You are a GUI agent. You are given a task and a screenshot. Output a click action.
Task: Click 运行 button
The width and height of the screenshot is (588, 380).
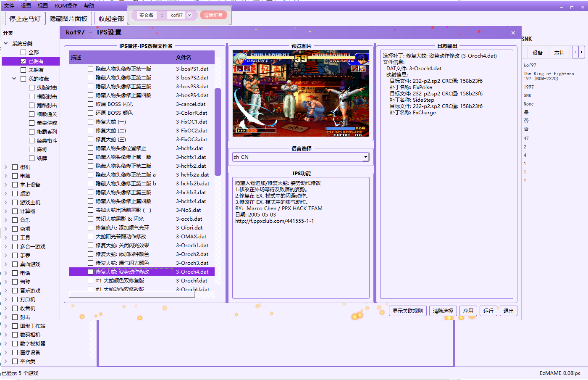(488, 311)
